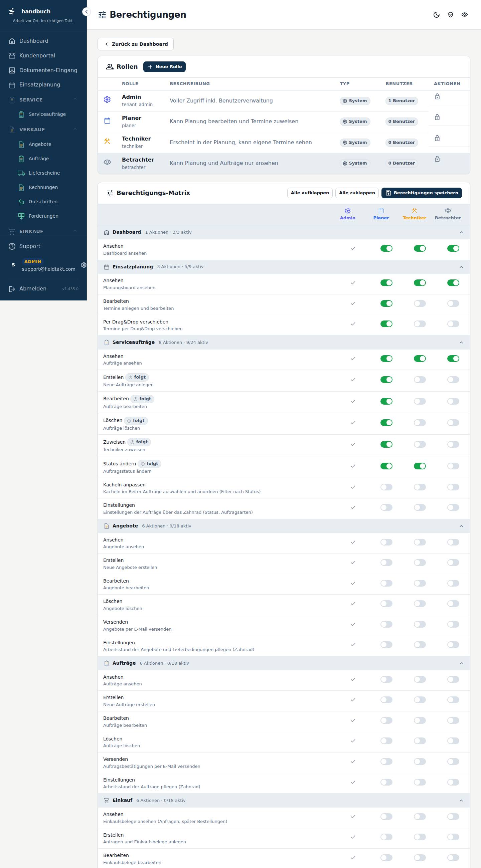Image resolution: width=481 pixels, height=868 pixels.
Task: Open Support in the sidebar
Action: [x=43, y=246]
